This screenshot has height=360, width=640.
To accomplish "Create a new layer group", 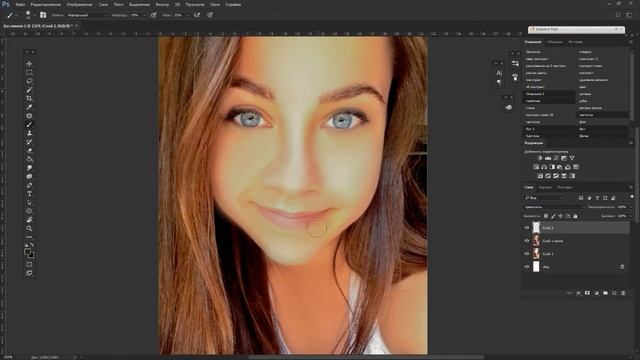I will [605, 293].
